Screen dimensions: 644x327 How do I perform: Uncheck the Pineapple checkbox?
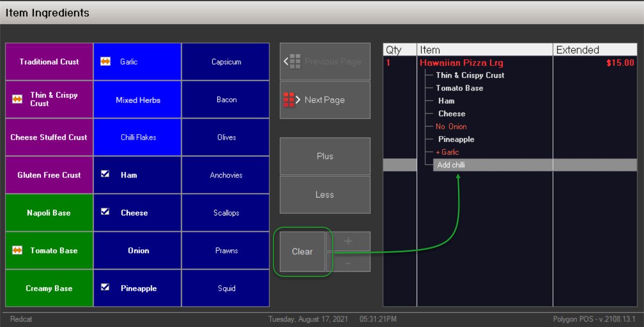pos(105,288)
